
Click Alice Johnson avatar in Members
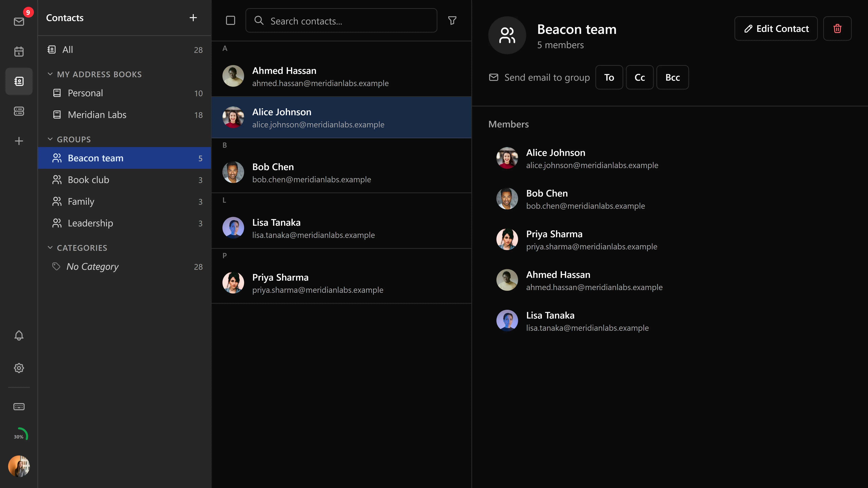pyautogui.click(x=507, y=158)
